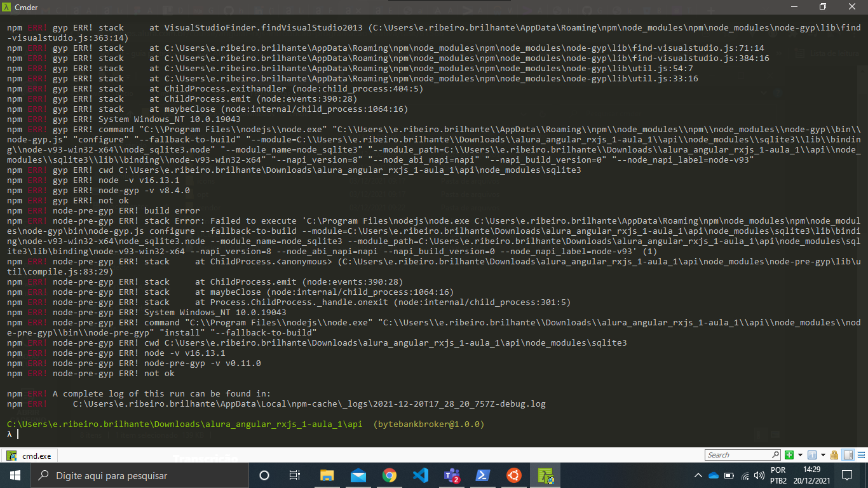The height and width of the screenshot is (488, 868).
Task: Click the POR PTB2 language indicator
Action: point(778,475)
